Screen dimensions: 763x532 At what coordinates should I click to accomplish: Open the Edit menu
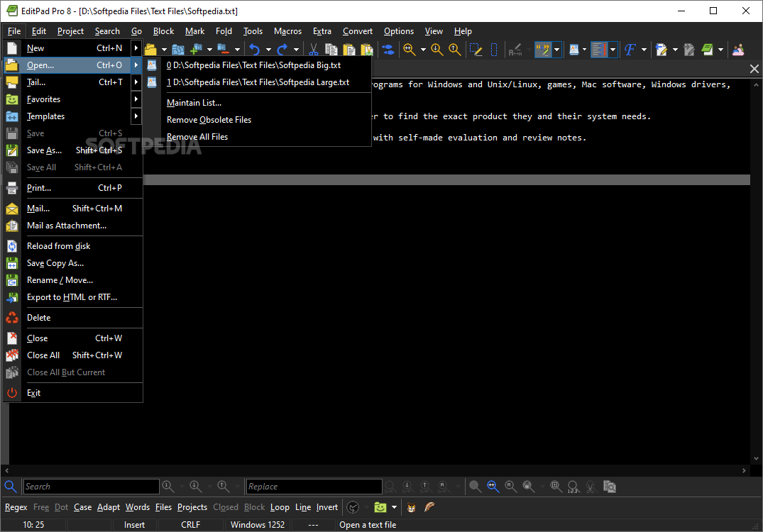(39, 31)
